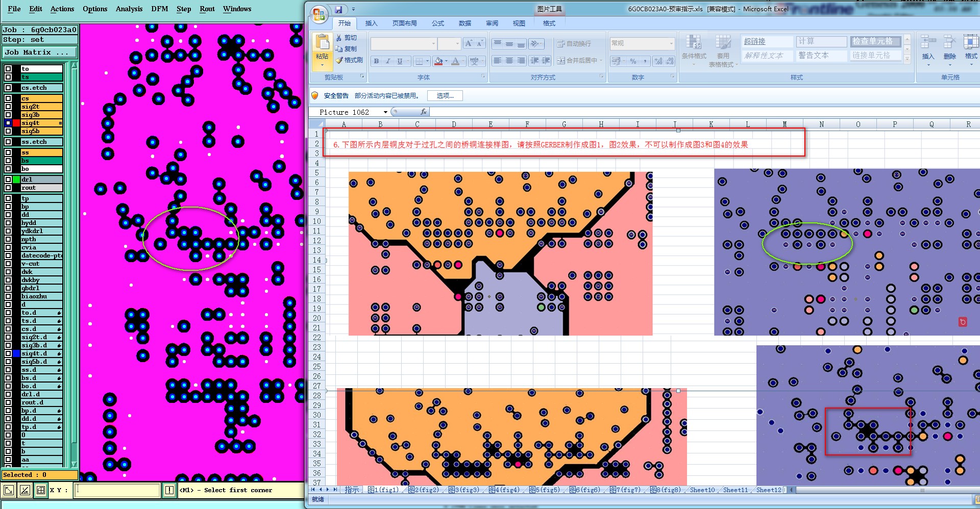Click the 自动换行 wrap text button
Screen dimensions: 980x509
(574, 44)
